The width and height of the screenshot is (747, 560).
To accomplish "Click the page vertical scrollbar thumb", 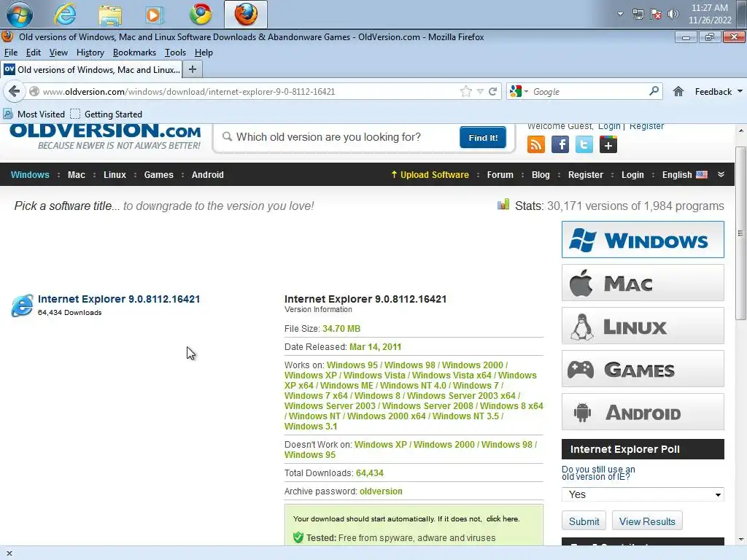I will click(x=740, y=233).
